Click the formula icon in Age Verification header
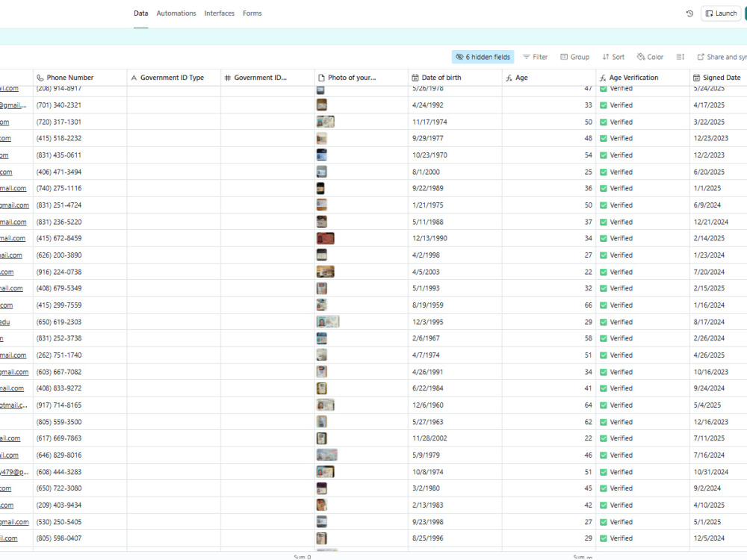Image resolution: width=747 pixels, height=560 pixels. point(603,78)
